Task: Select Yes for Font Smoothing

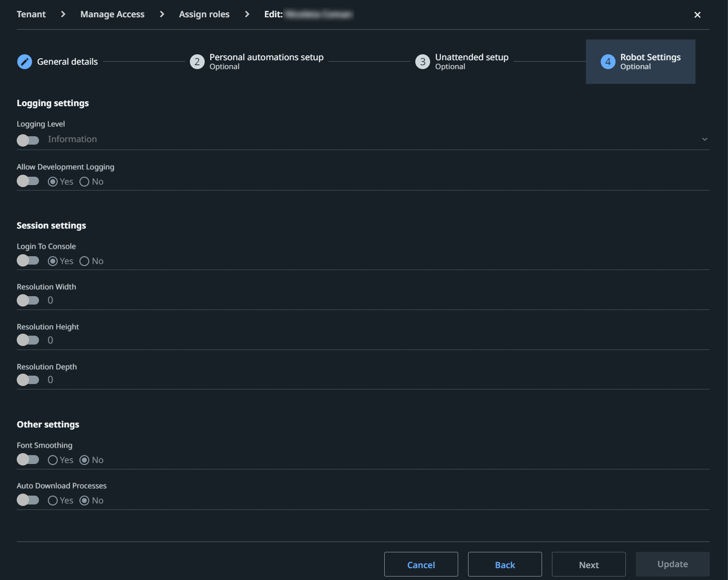Action: (53, 460)
